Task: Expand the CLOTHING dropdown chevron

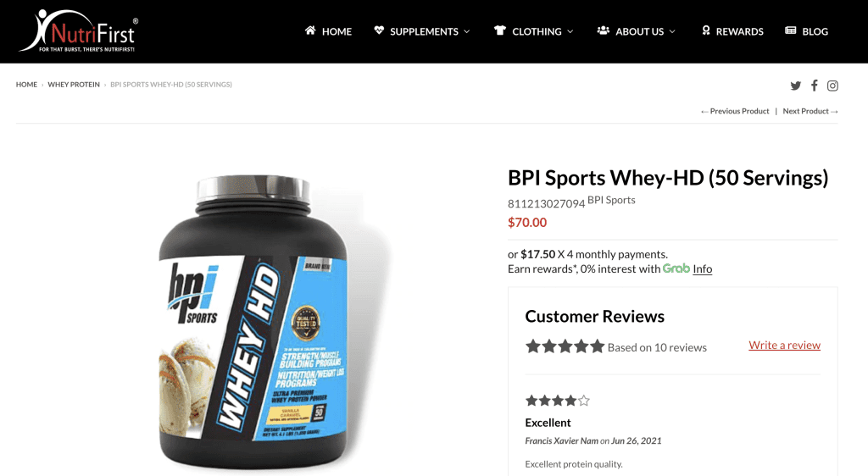Action: point(570,31)
